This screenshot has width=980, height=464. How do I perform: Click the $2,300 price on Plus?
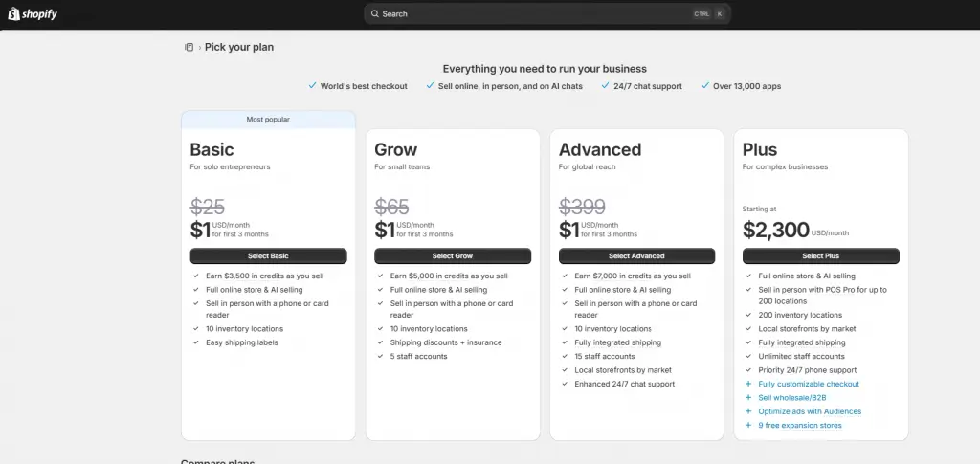click(x=776, y=230)
